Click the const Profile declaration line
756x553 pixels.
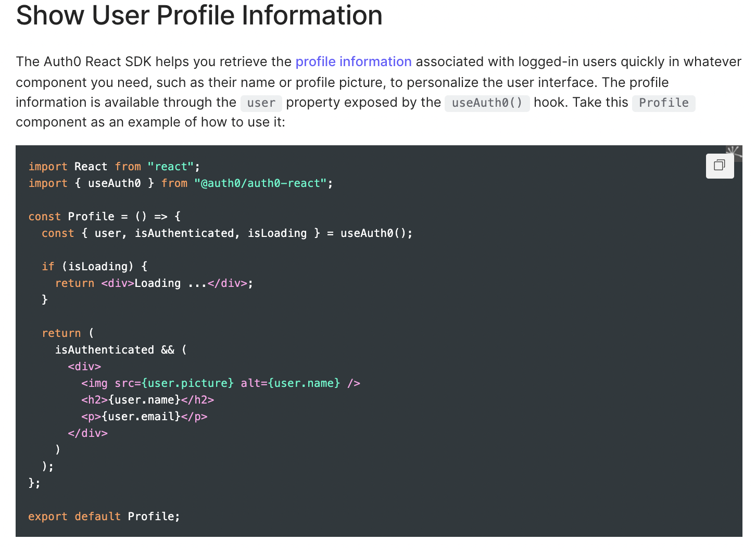[x=104, y=216]
